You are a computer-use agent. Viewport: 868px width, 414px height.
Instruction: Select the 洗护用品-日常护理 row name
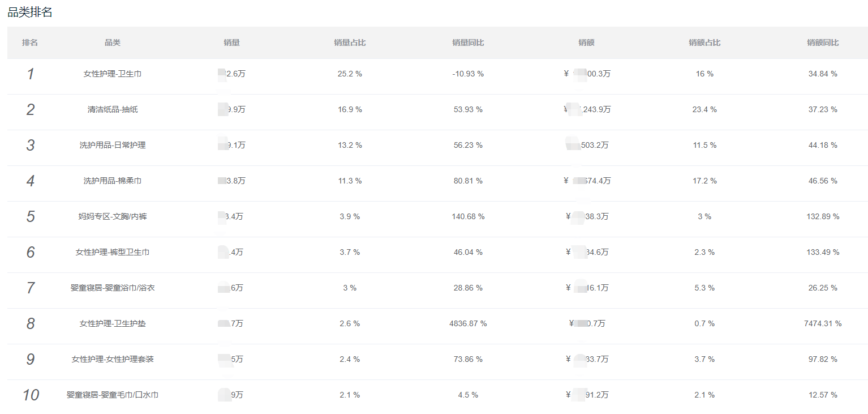[113, 145]
